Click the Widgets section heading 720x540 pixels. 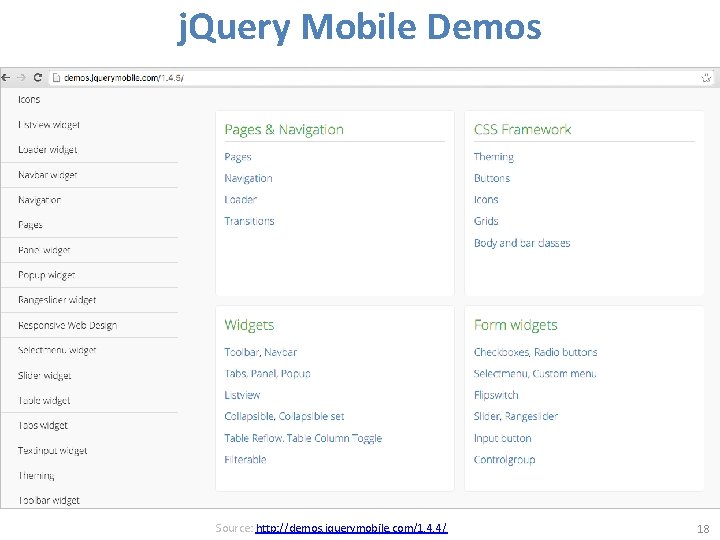[249, 325]
